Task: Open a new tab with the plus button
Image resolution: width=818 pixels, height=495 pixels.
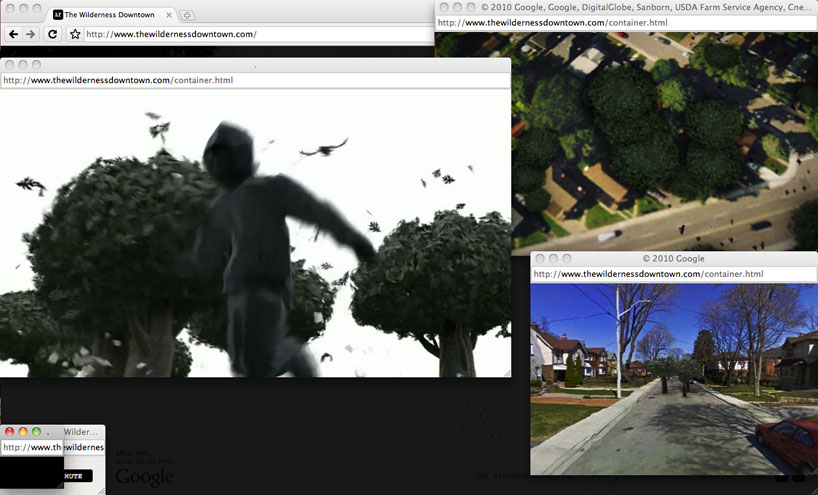Action: [x=188, y=15]
